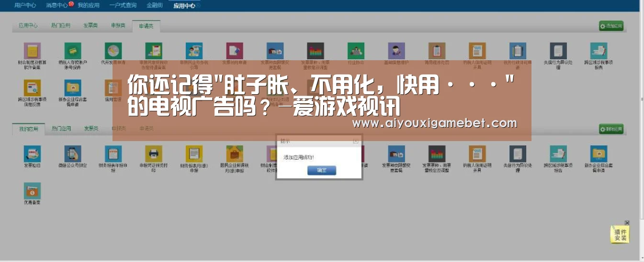Switch to upper 申报类 tab

(118, 26)
